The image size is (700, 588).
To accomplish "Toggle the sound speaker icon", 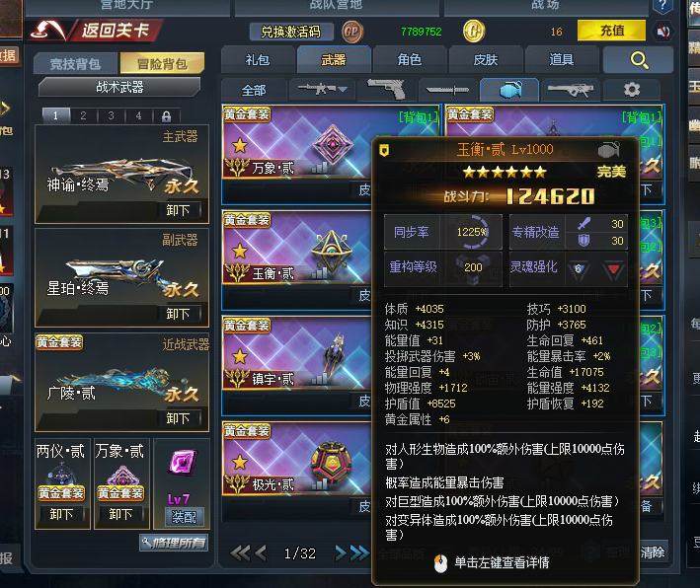I will tap(662, 32).
